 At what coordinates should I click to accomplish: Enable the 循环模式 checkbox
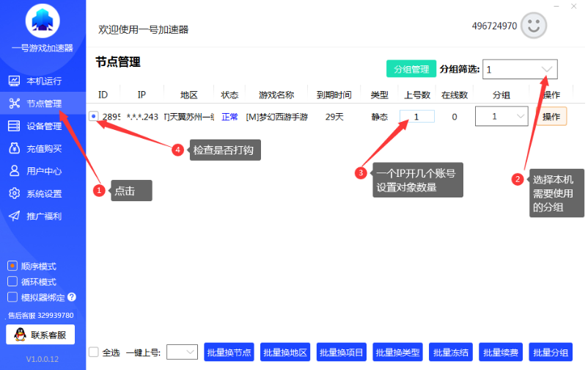[12, 281]
